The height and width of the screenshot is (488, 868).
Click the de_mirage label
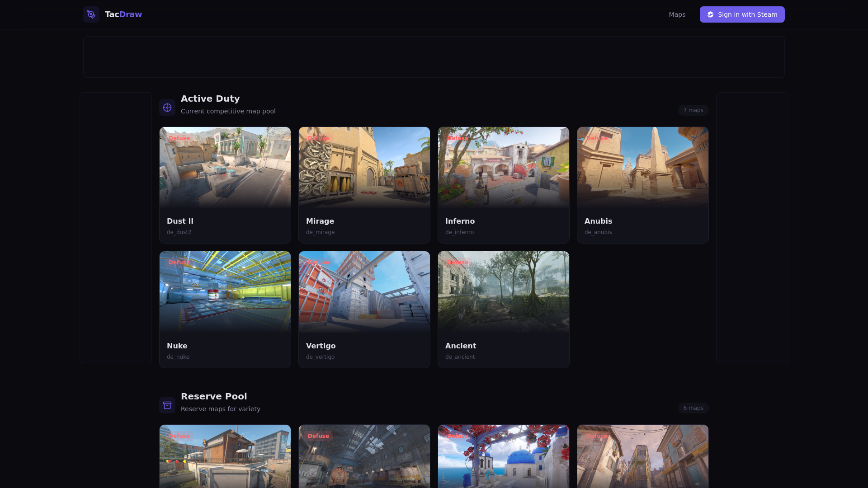pos(320,232)
